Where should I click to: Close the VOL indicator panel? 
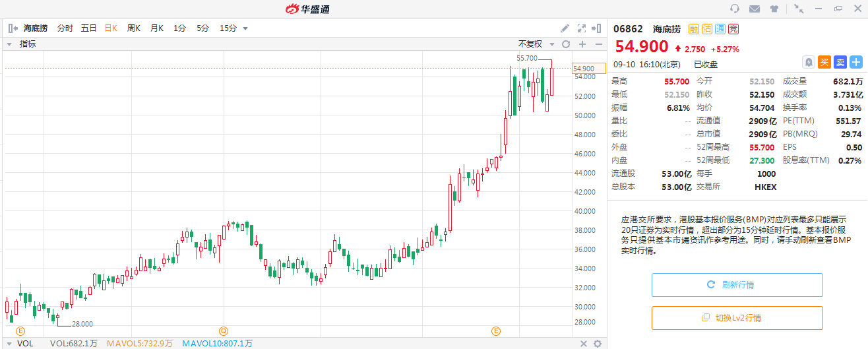click(584, 344)
